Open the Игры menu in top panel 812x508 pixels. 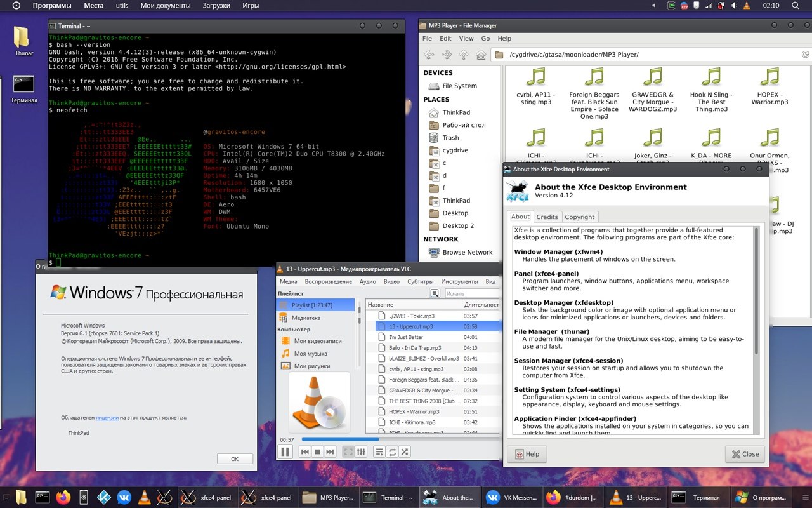pos(250,6)
